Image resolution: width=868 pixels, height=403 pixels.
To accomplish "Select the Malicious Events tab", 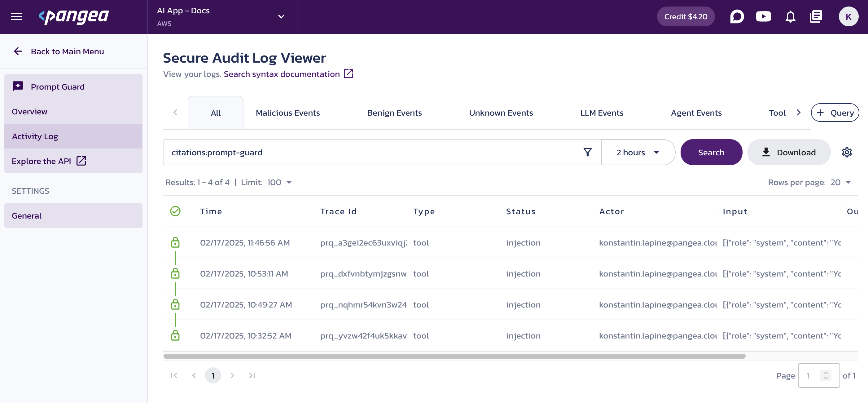I will click(x=287, y=113).
